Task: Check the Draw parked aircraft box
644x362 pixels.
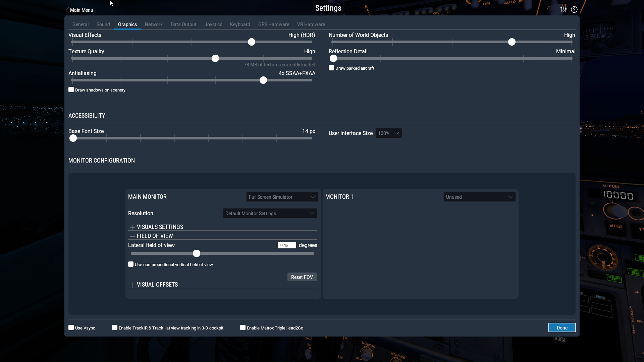Action: (x=331, y=68)
